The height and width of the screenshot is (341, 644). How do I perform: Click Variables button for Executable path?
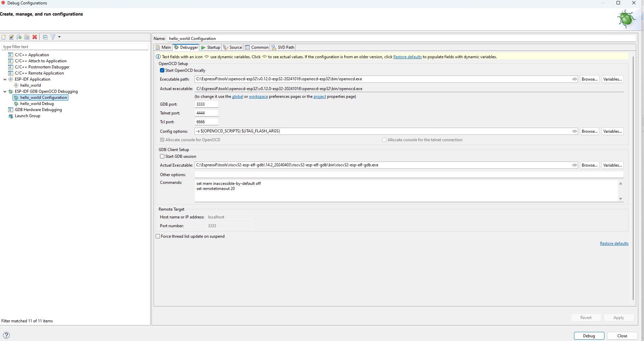[x=613, y=79]
